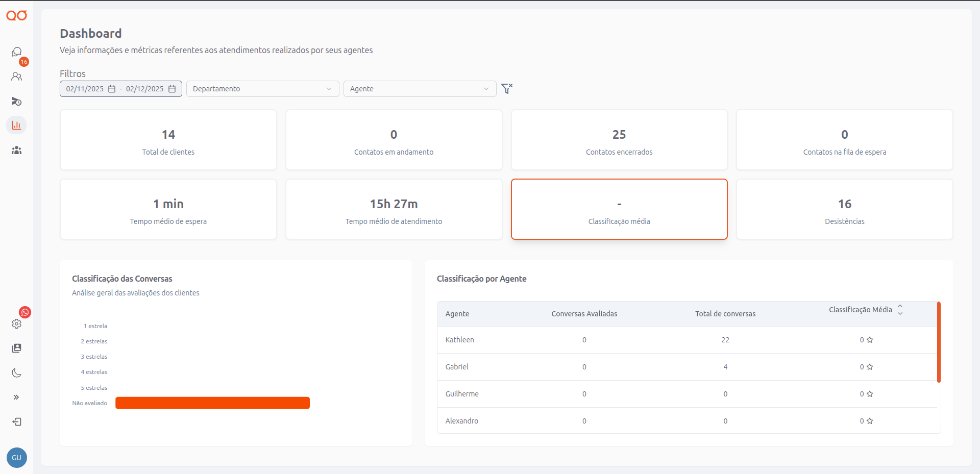Open the Agente dropdown filter

click(419, 89)
